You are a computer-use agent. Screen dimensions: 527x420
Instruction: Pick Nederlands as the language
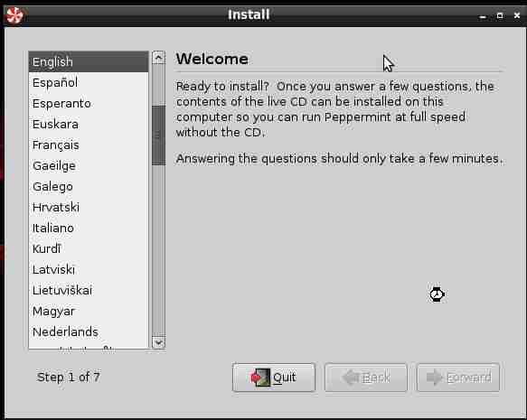(89, 332)
